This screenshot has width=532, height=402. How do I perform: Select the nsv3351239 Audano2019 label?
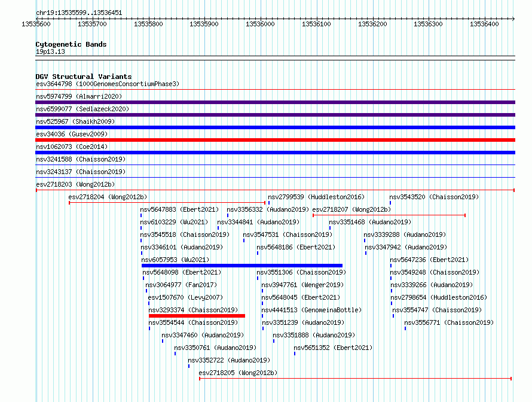point(303,322)
